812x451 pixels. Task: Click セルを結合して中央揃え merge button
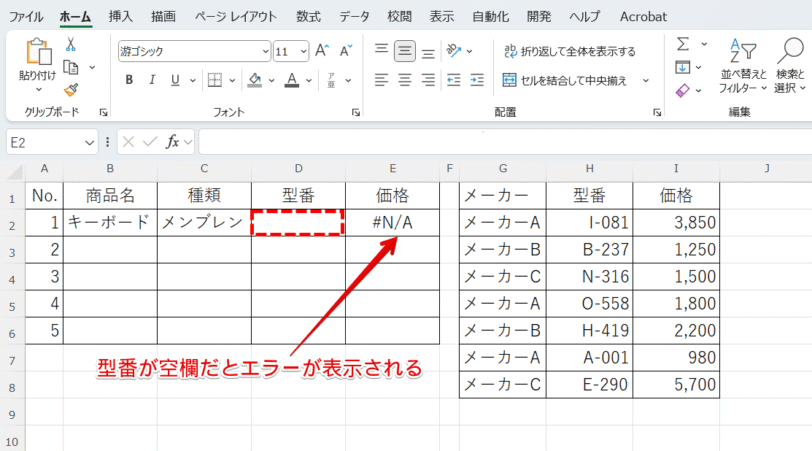[564, 80]
